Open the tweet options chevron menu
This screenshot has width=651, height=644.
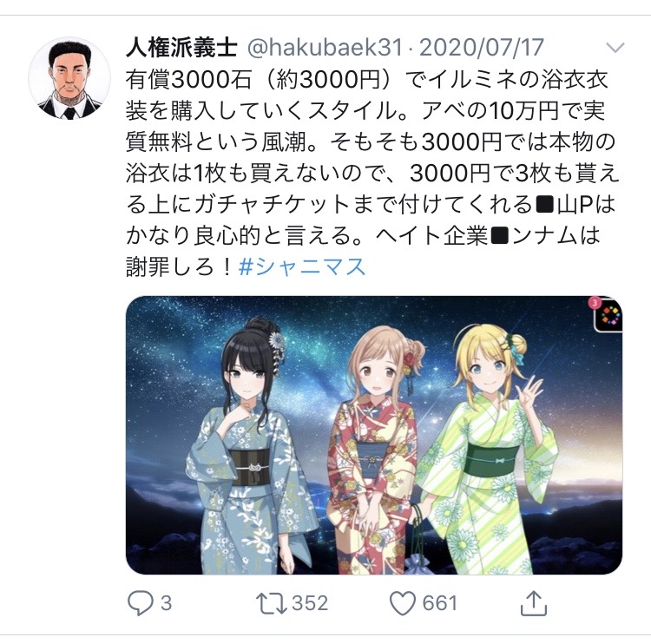pos(615,48)
